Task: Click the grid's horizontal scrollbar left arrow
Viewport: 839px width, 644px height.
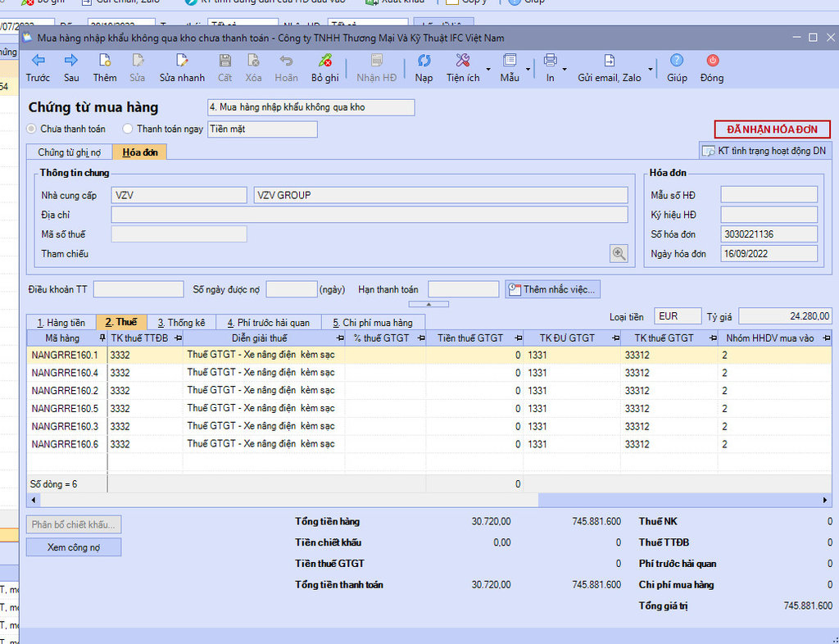Action: 33,500
